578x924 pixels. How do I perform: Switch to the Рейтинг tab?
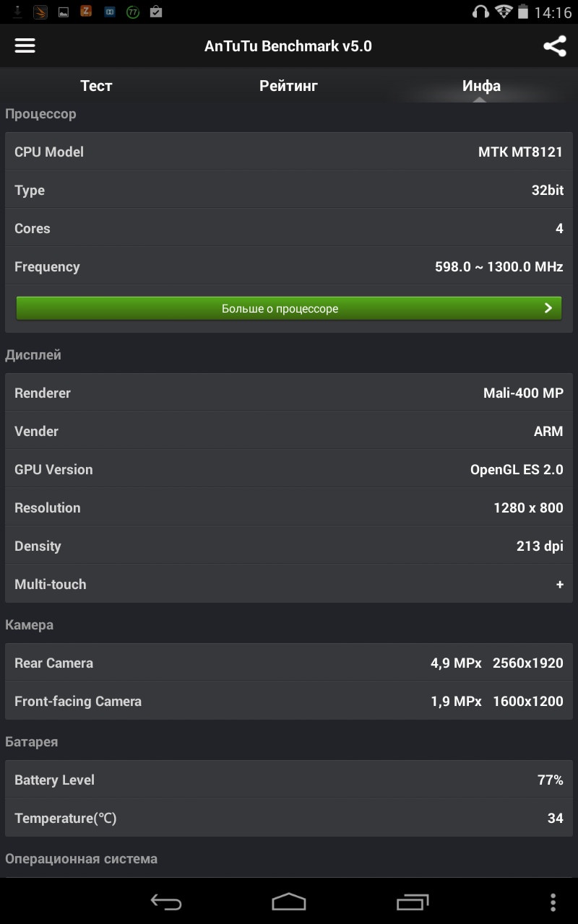click(288, 86)
